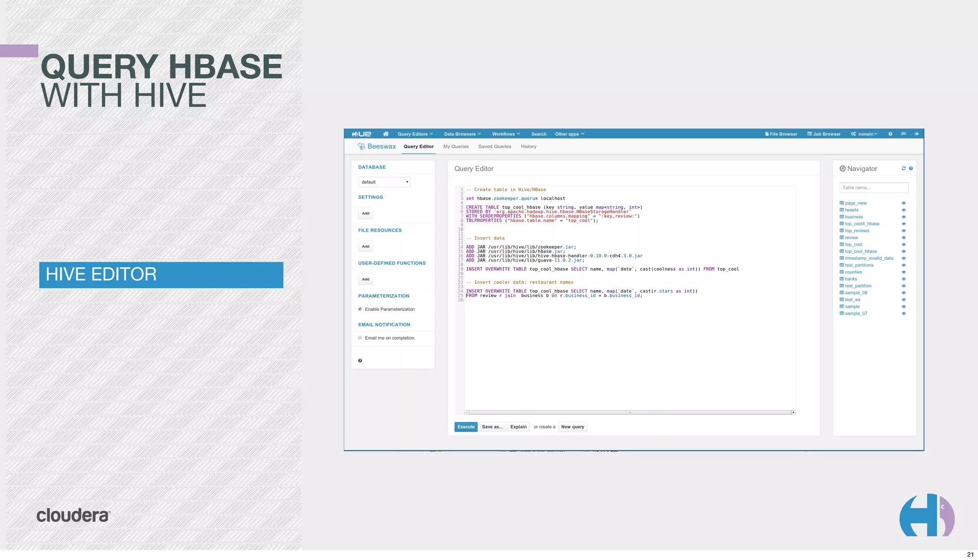The width and height of the screenshot is (978, 560).
Task: Click table icon next to tweets
Action: tap(842, 210)
